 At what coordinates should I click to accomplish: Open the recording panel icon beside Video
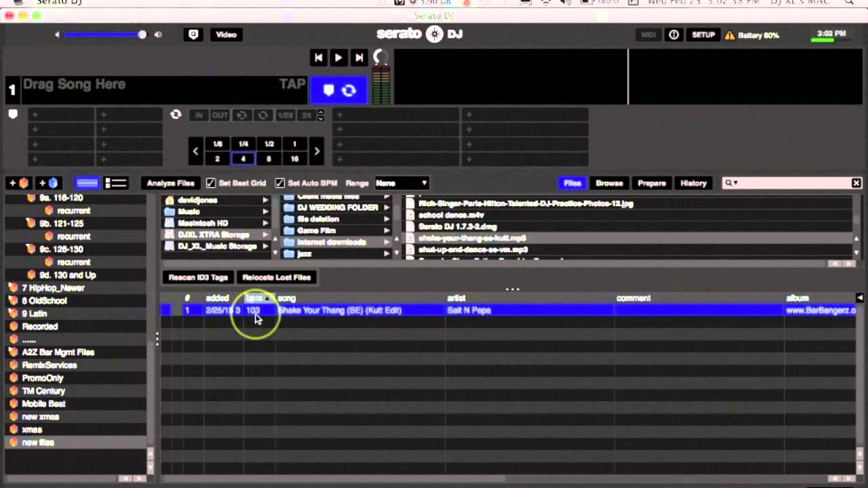point(193,35)
